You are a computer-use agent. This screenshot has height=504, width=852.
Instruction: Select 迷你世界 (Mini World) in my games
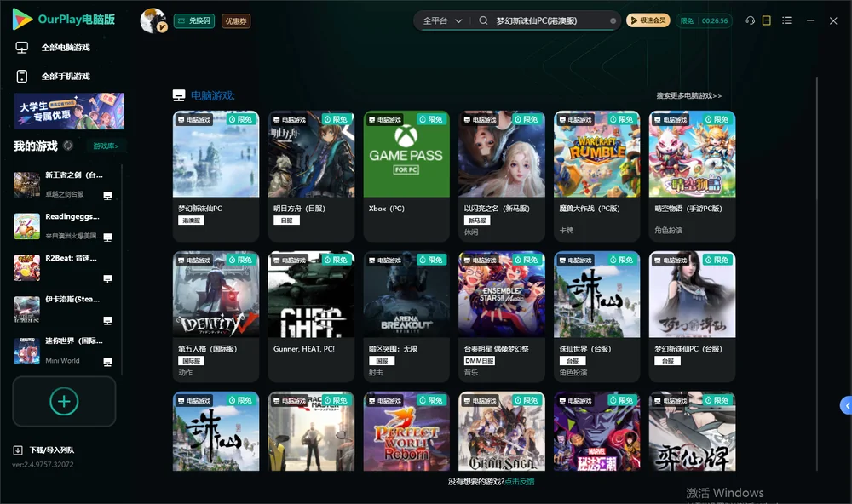[x=64, y=351]
